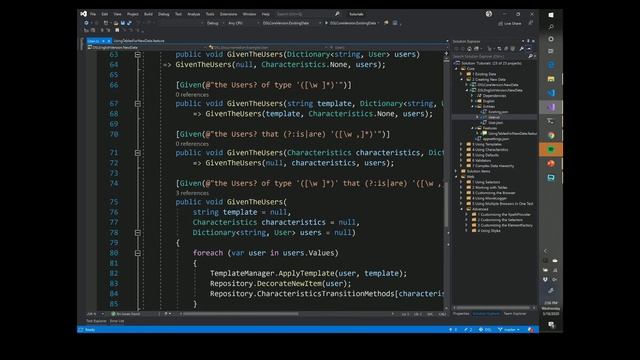Click the Visual Studio logo icon
Viewport: 640px width, 360px height.
(84, 14)
